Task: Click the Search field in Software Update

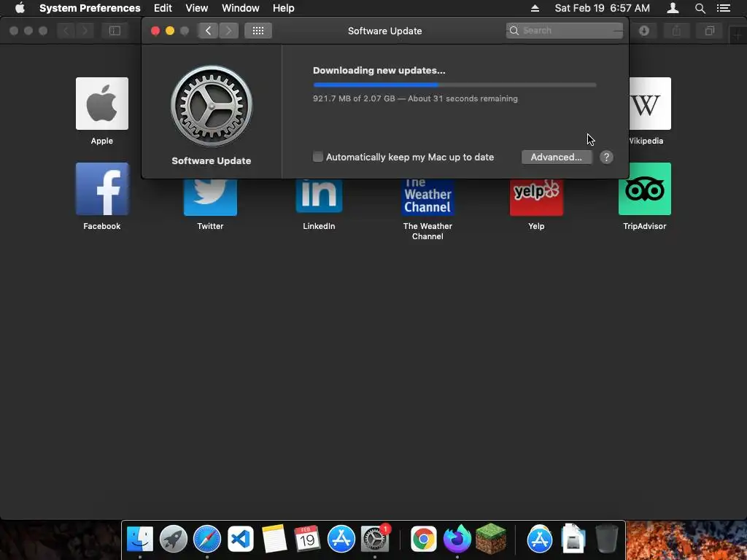Action: coord(564,31)
